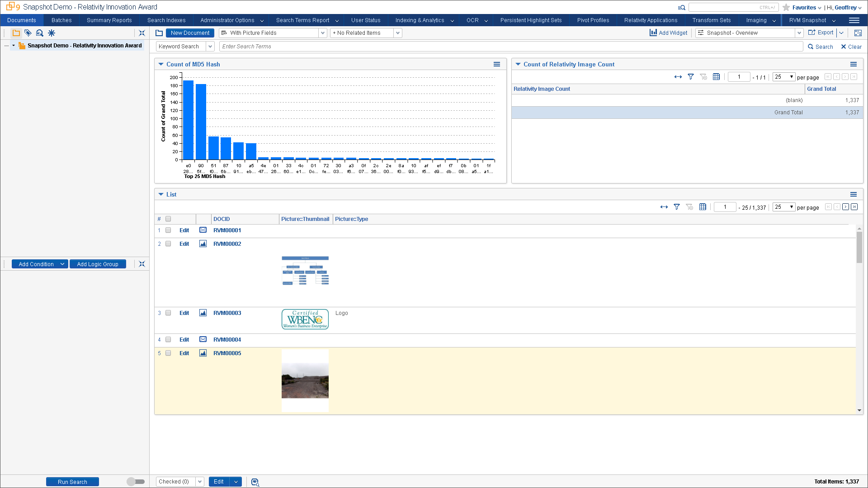The height and width of the screenshot is (488, 868).
Task: Enable the toggle next to Run Search
Action: point(136,482)
